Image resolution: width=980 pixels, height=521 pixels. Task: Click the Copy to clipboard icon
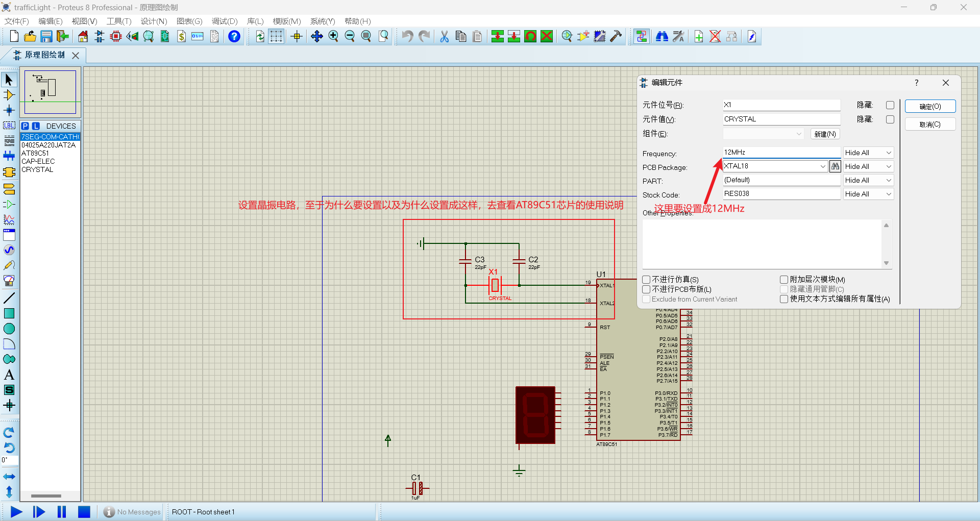461,36
